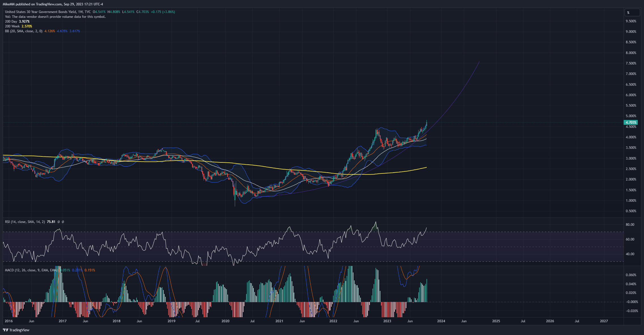Screen dimensions: 644x335
Task: Click the 0.500% price axis label
Action: (x=631, y=211)
